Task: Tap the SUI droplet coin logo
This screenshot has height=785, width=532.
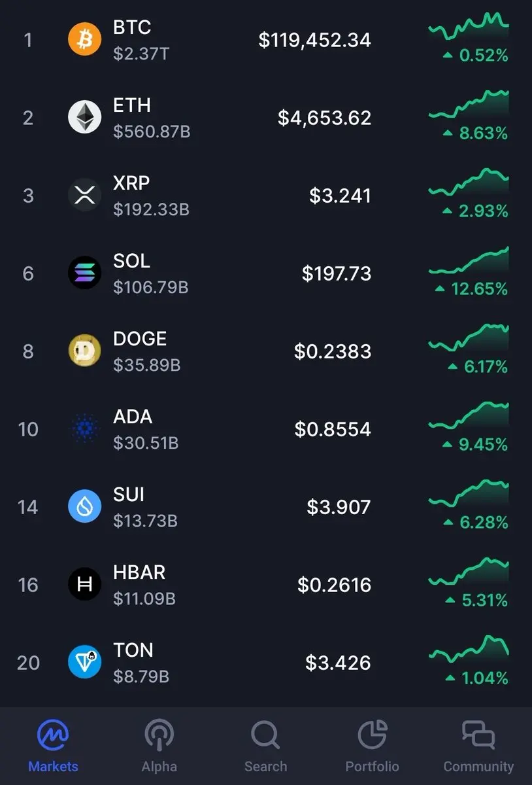Action: coord(85,506)
